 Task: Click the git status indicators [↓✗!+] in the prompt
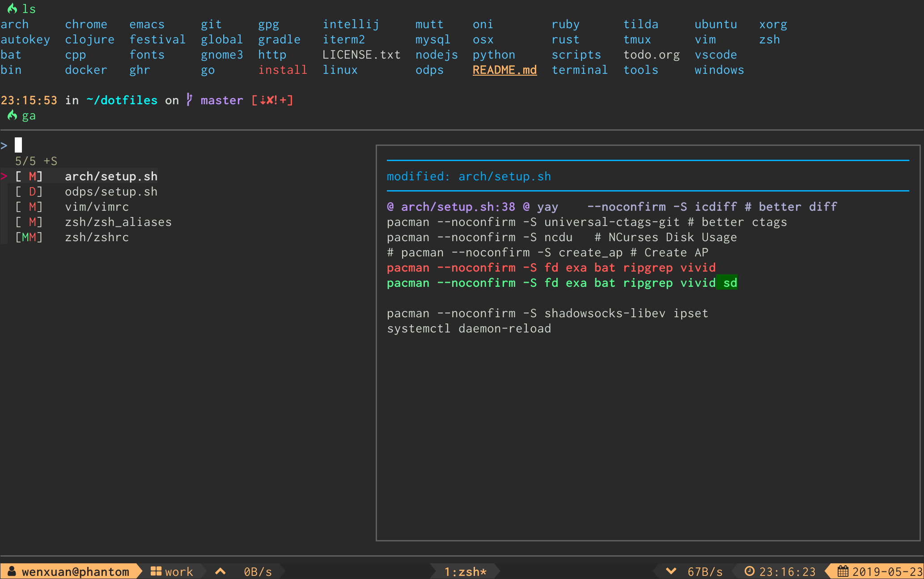(272, 100)
